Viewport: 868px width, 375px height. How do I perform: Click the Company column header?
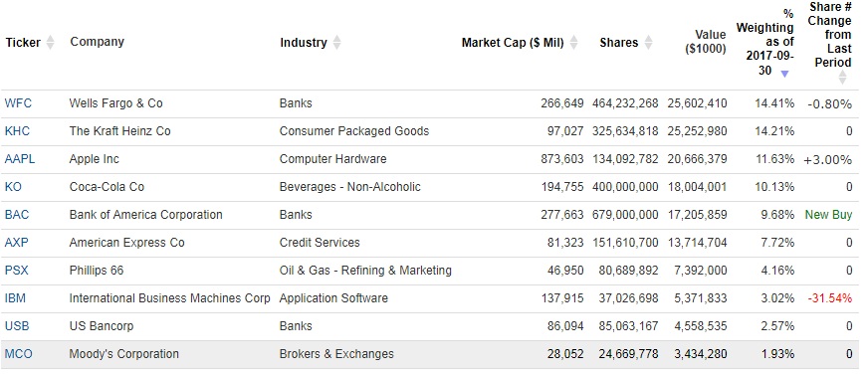click(97, 42)
